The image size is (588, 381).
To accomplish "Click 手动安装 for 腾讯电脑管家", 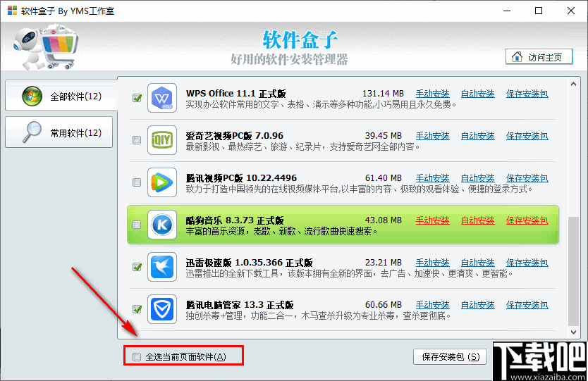I will [x=432, y=306].
